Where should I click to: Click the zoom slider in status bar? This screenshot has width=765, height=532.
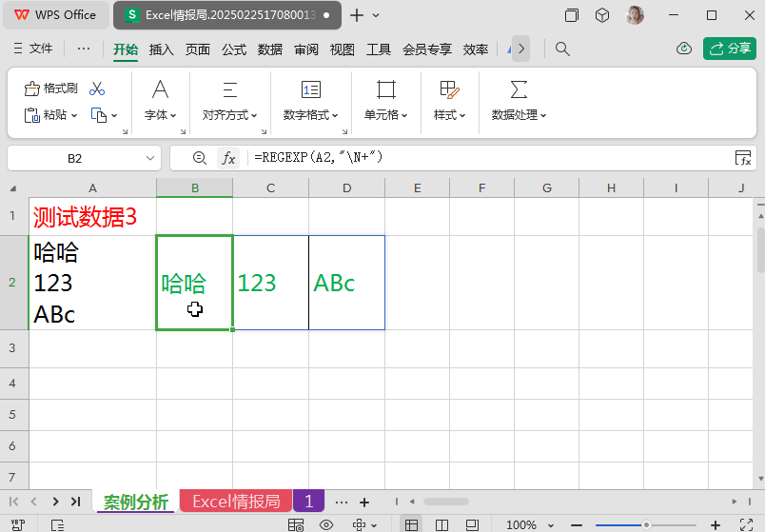[647, 524]
